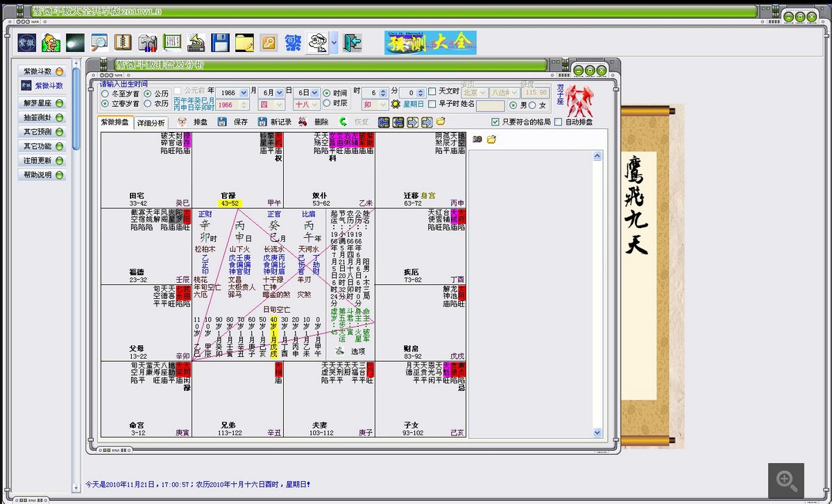The image size is (832, 504).
Task: Select the 时间 radio button
Action: (326, 94)
